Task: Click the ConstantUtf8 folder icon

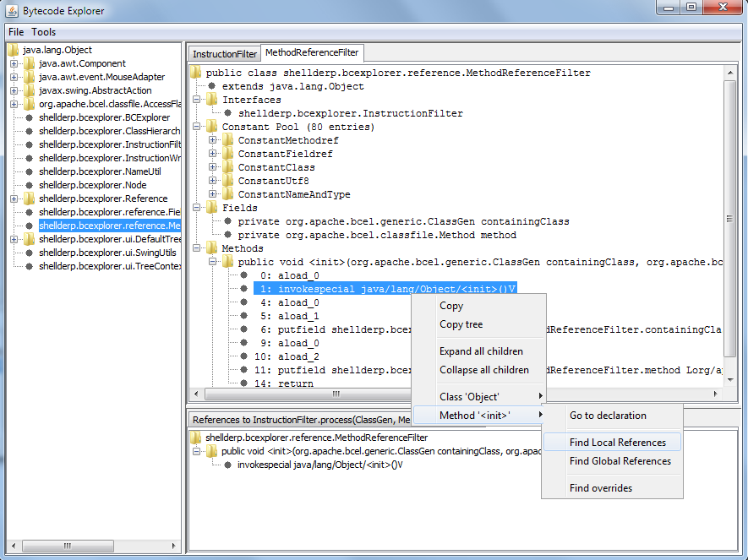Action: 228,181
